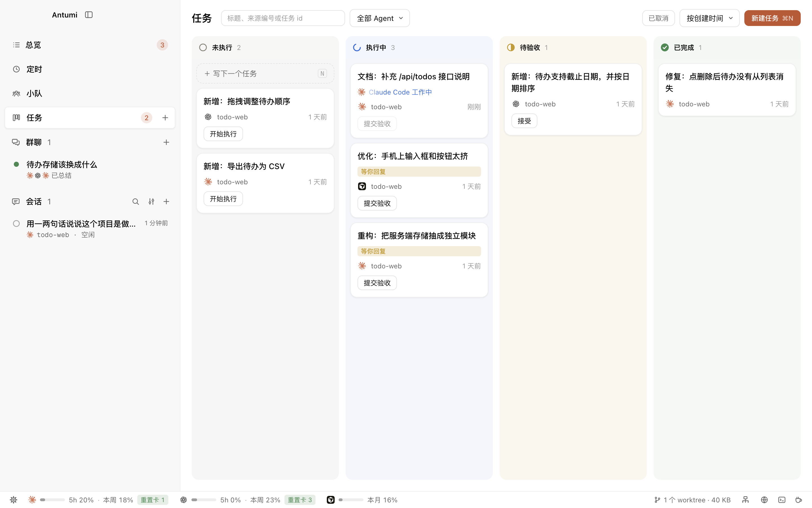Open the terminal icon in status bar
The height and width of the screenshot is (508, 812).
pos(782,500)
